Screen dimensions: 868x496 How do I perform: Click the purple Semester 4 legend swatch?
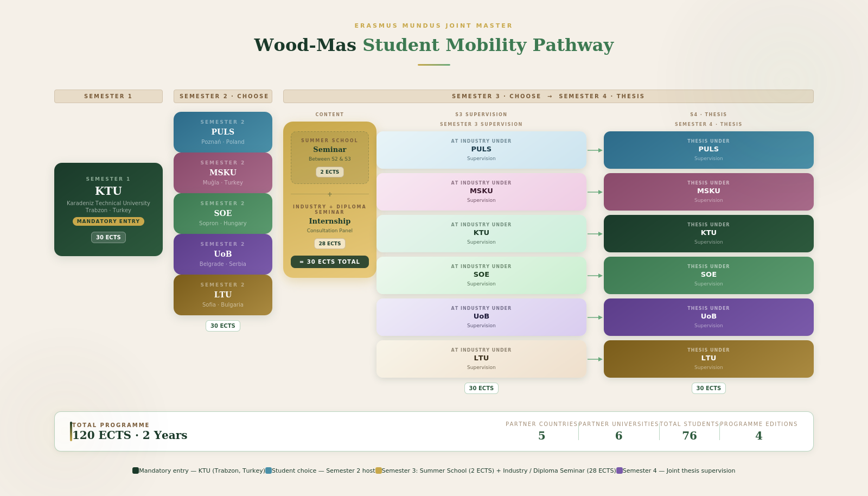click(620, 470)
